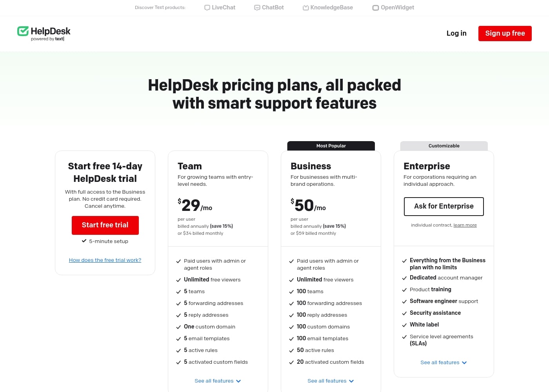This screenshot has height=392, width=549.
Task: Expand See all features under Business
Action: tap(331, 381)
